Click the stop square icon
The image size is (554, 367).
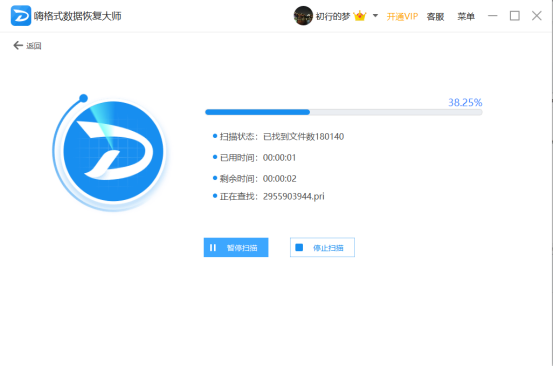pyautogui.click(x=299, y=247)
